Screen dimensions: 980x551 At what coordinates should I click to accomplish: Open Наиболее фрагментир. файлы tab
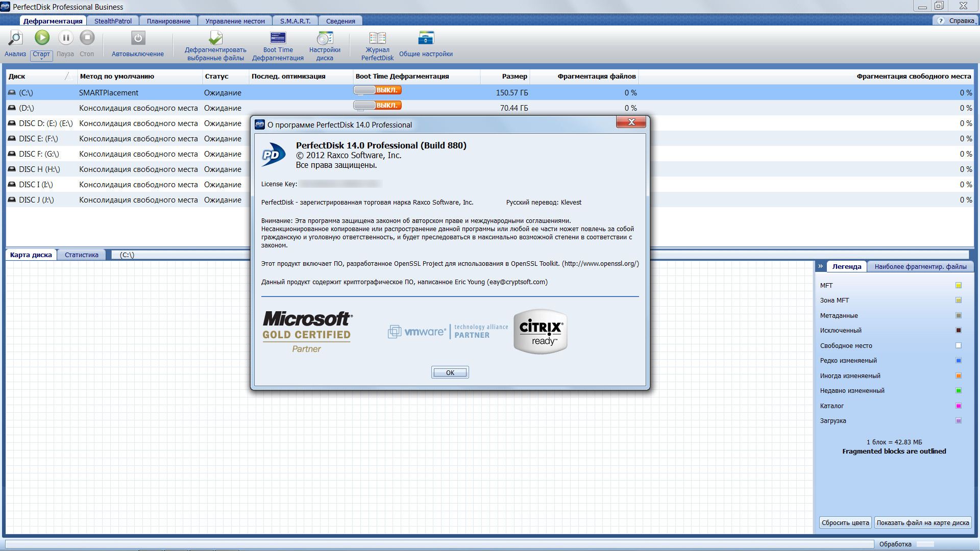coord(920,266)
